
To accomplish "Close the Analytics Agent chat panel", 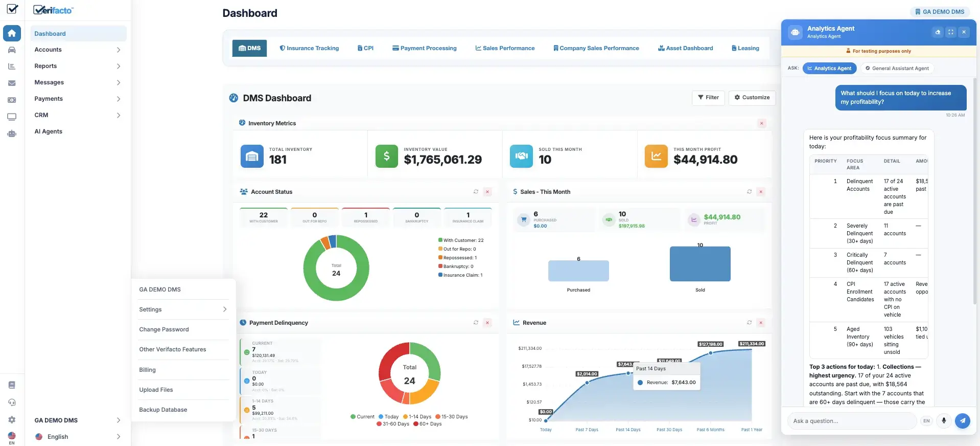I will pyautogui.click(x=964, y=32).
